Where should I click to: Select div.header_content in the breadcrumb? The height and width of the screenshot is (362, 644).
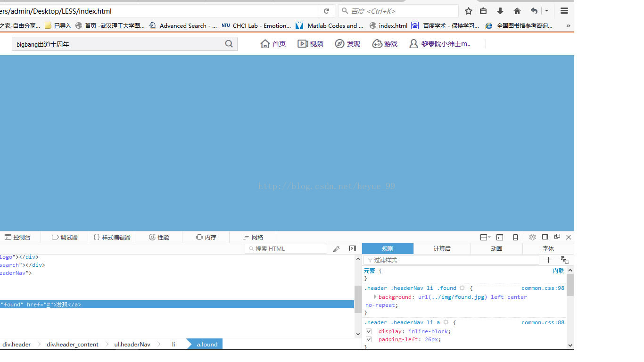(x=73, y=344)
